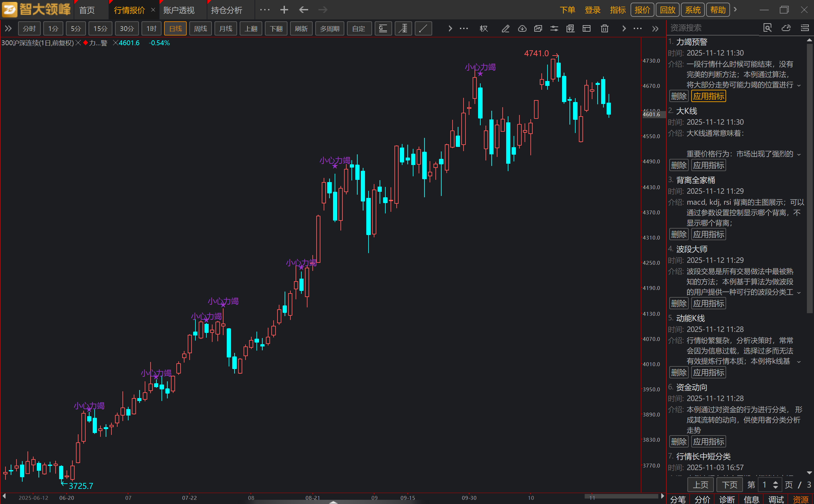This screenshot has height=504, width=814.
Task: Click the cloud download icon
Action: pyautogui.click(x=522, y=29)
